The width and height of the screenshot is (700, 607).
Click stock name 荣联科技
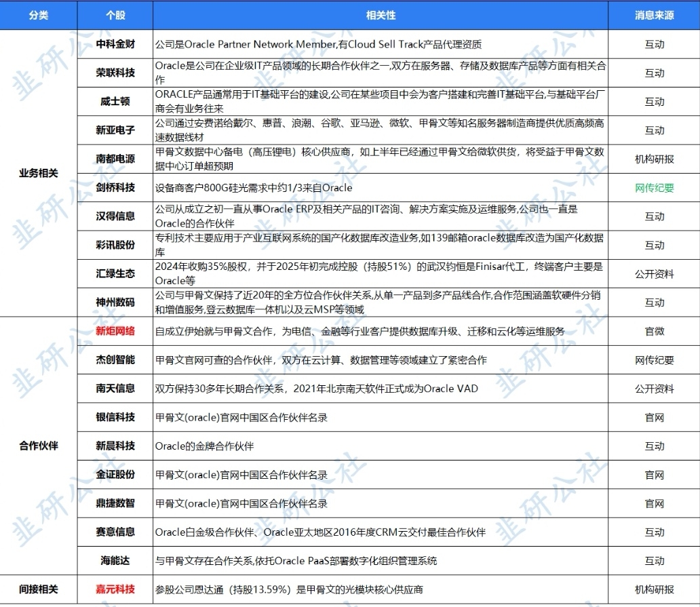115,73
